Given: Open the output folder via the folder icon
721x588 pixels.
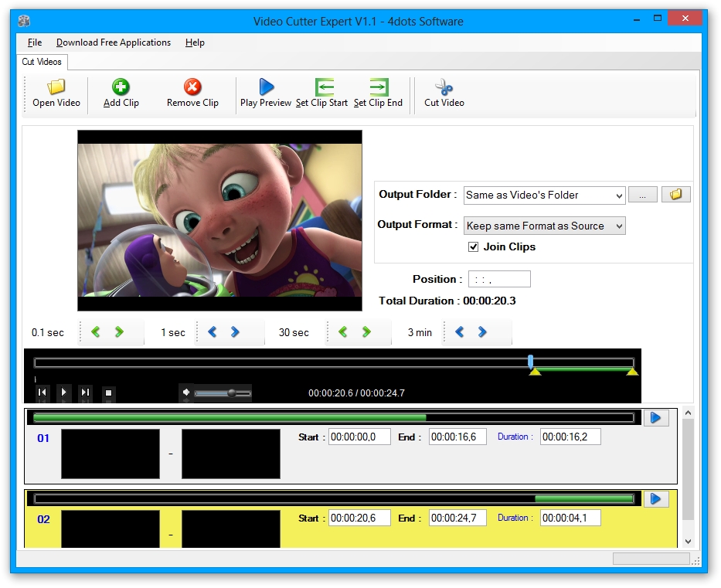Looking at the screenshot, I should coord(675,194).
